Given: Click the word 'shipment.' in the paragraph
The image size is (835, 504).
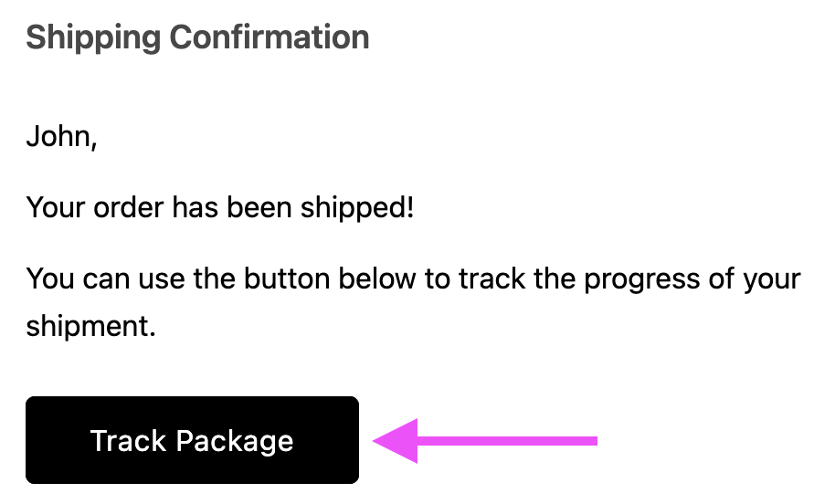Looking at the screenshot, I should tap(91, 326).
